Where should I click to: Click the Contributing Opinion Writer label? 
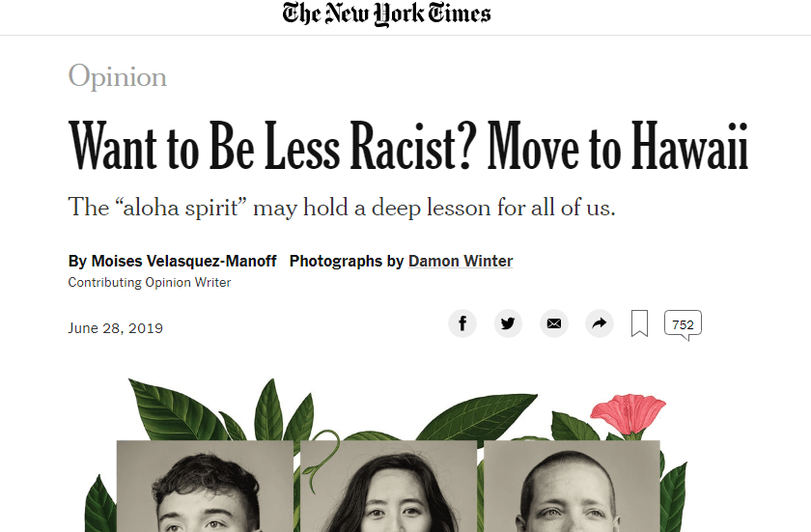pos(150,283)
